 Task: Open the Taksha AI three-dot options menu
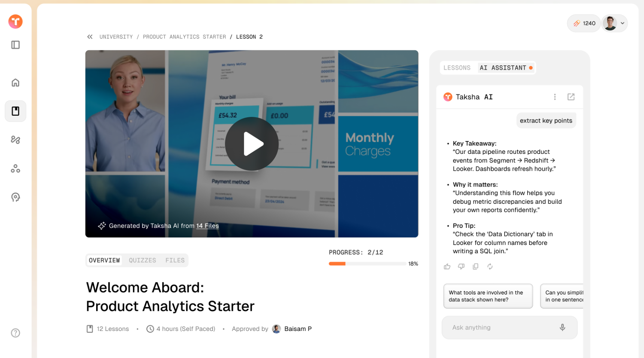555,97
